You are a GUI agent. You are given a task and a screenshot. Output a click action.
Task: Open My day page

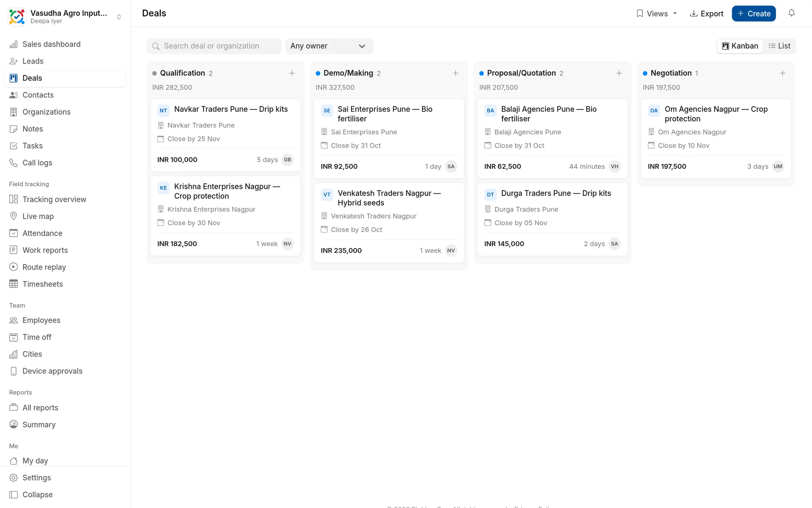tap(65, 461)
